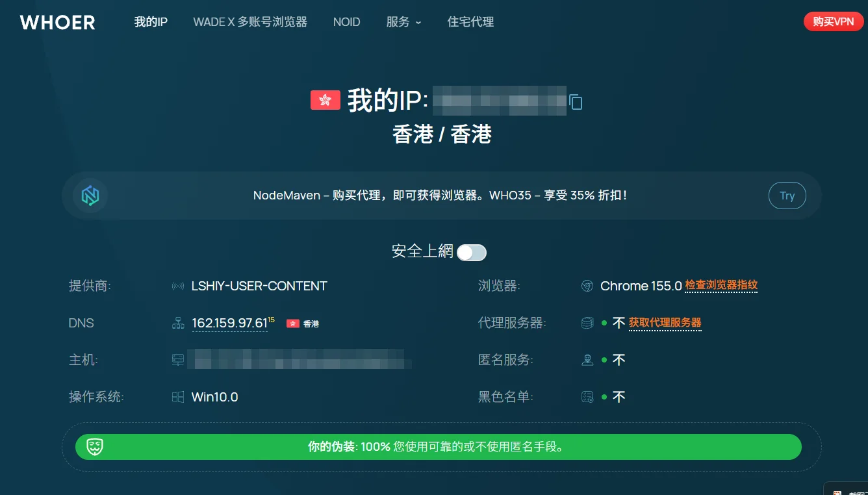The height and width of the screenshot is (495, 868).
Task: Click the Win10.0 operating system value
Action: (214, 397)
